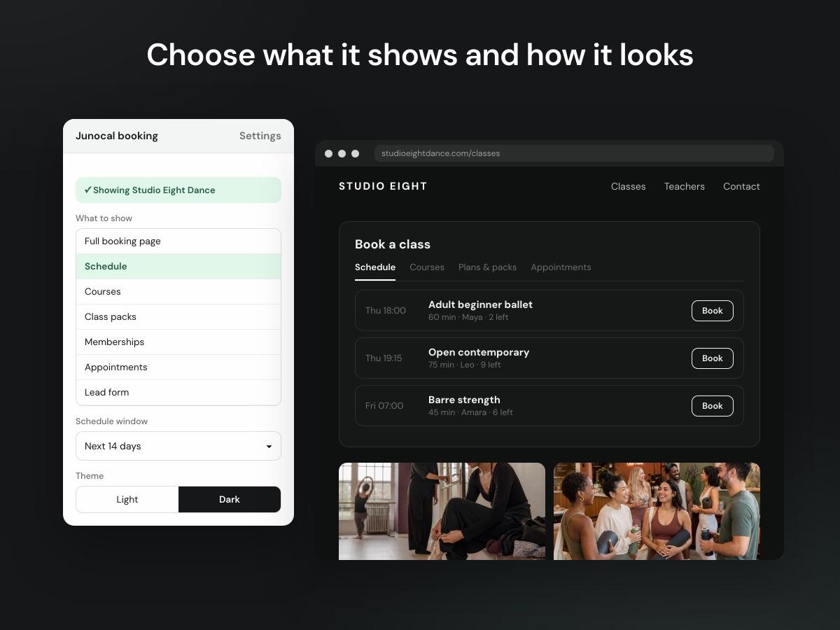
Task: Book the Open contemporary class
Action: 712,358
